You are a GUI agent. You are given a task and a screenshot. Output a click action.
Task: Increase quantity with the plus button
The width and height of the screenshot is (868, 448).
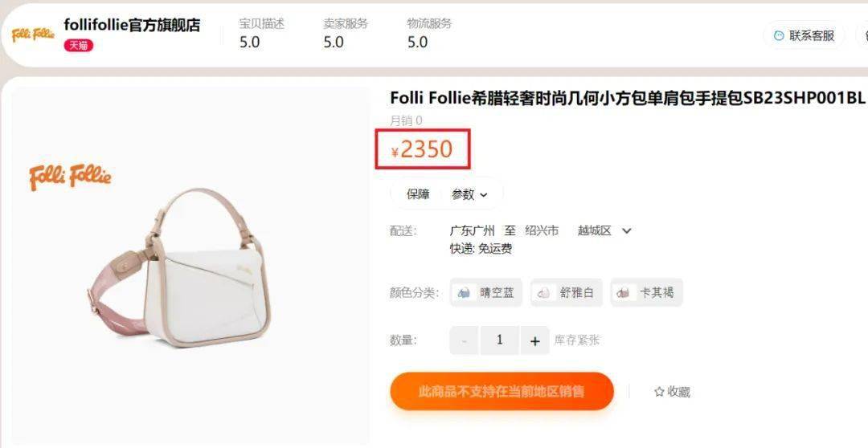tap(534, 340)
